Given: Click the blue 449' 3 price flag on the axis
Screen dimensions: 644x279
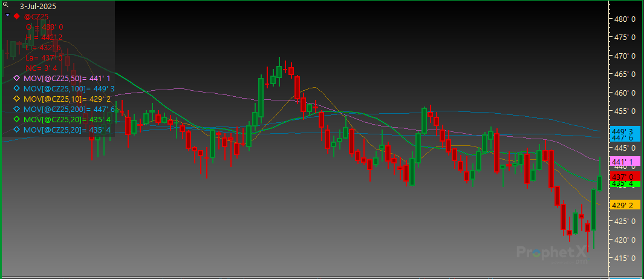Looking at the screenshot, I should 626,131.
